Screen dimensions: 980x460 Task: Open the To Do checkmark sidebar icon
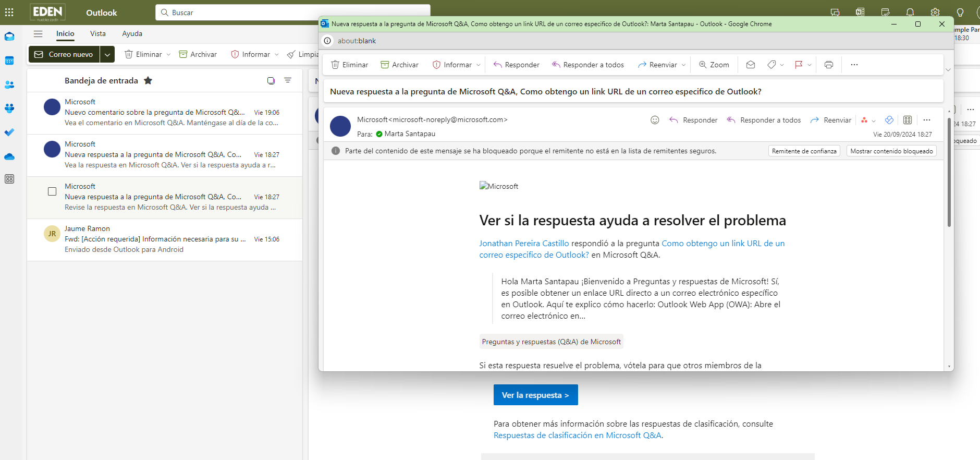[x=9, y=132]
